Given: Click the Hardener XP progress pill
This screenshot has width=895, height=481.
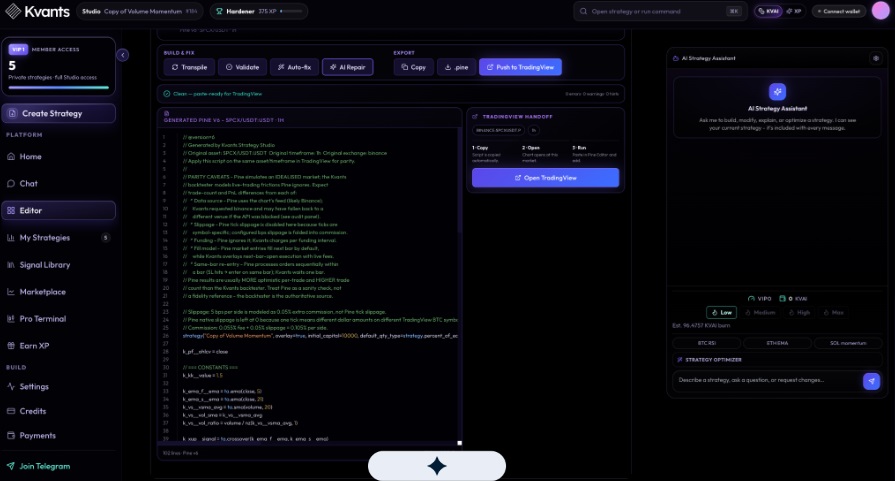Looking at the screenshot, I should point(259,11).
